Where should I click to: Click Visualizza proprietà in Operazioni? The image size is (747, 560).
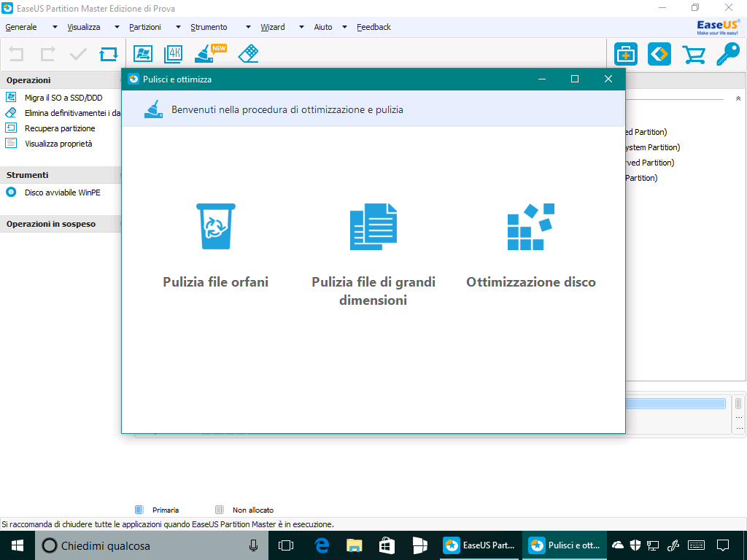point(58,144)
